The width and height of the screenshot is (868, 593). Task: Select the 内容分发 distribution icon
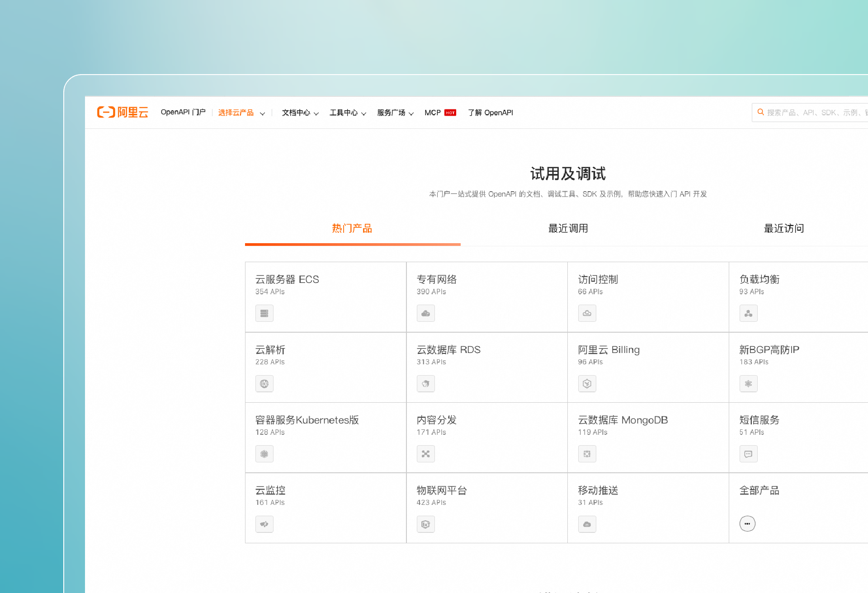pos(425,454)
